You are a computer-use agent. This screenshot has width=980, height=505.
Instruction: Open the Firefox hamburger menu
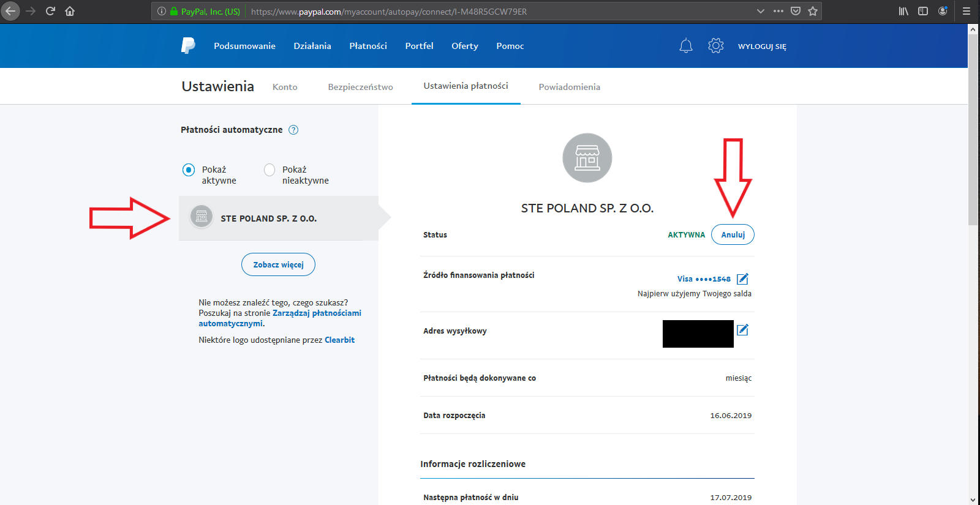[x=967, y=11]
